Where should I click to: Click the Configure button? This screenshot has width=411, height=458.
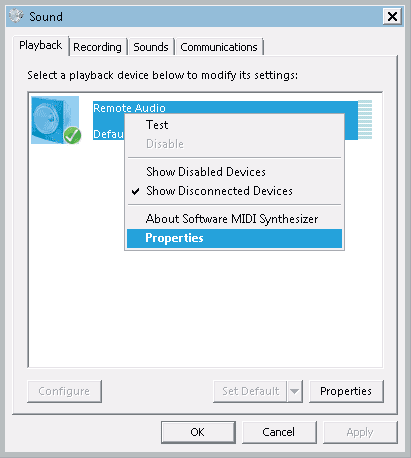(64, 391)
